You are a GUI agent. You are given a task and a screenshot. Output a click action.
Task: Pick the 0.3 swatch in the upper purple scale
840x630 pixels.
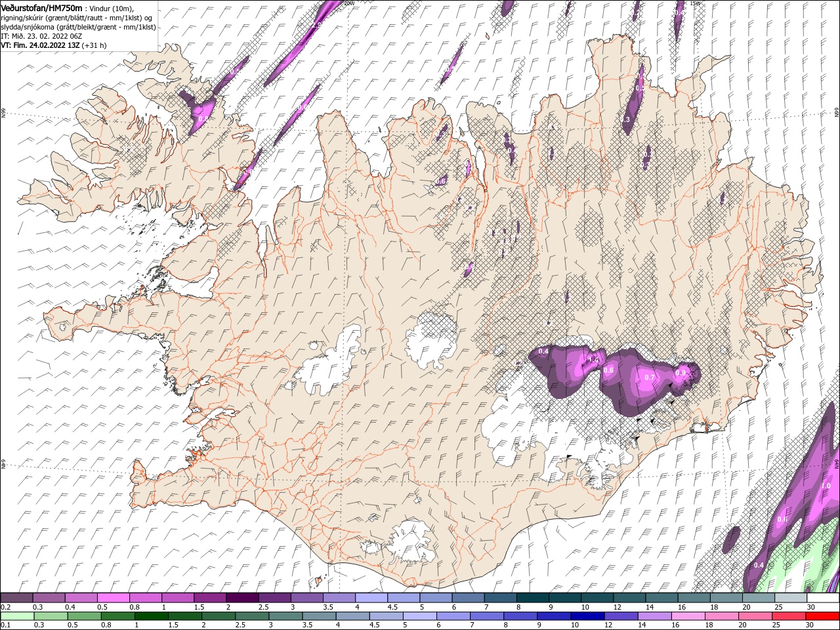(x=49, y=598)
